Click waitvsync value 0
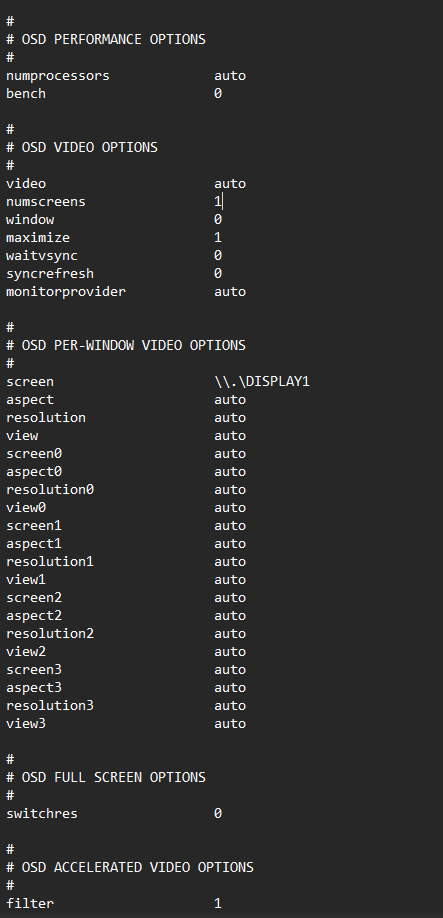The image size is (443, 918). pos(218,256)
